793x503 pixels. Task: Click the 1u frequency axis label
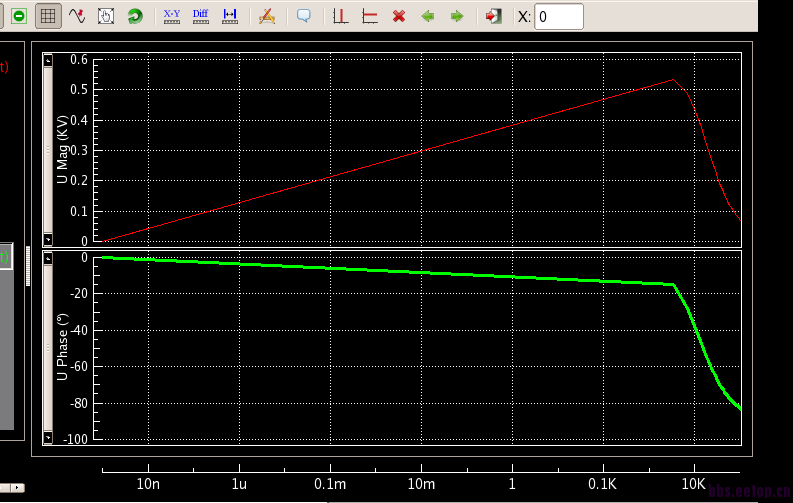click(x=239, y=484)
